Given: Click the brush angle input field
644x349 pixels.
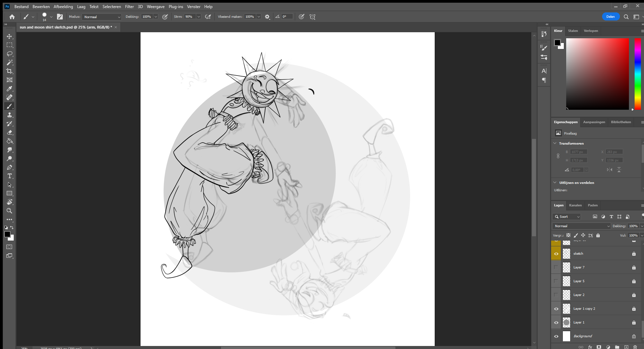Looking at the screenshot, I should click(287, 17).
